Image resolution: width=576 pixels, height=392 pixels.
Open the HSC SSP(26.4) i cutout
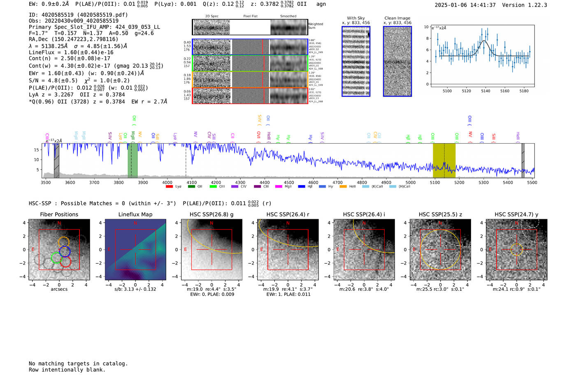coord(364,250)
